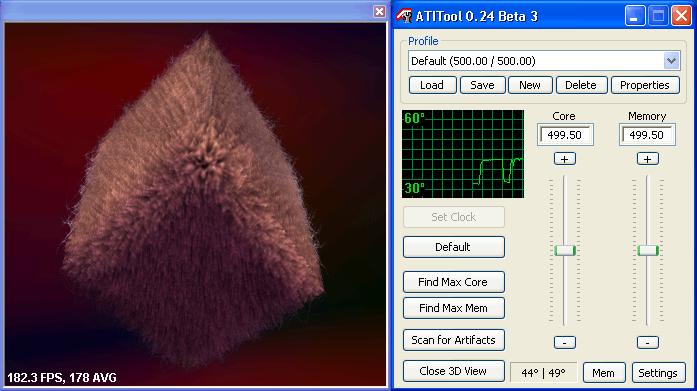Screen dimensions: 697x391
Task: Open profile Properties
Action: [645, 85]
